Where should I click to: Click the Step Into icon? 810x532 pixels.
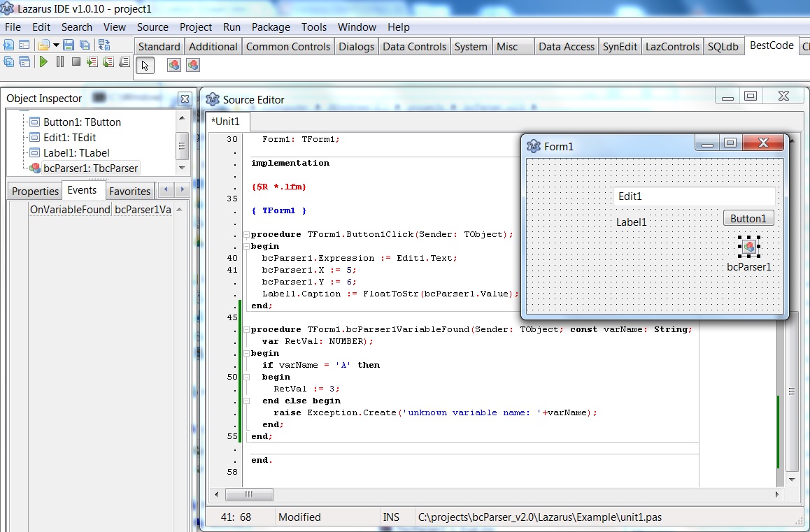point(92,62)
